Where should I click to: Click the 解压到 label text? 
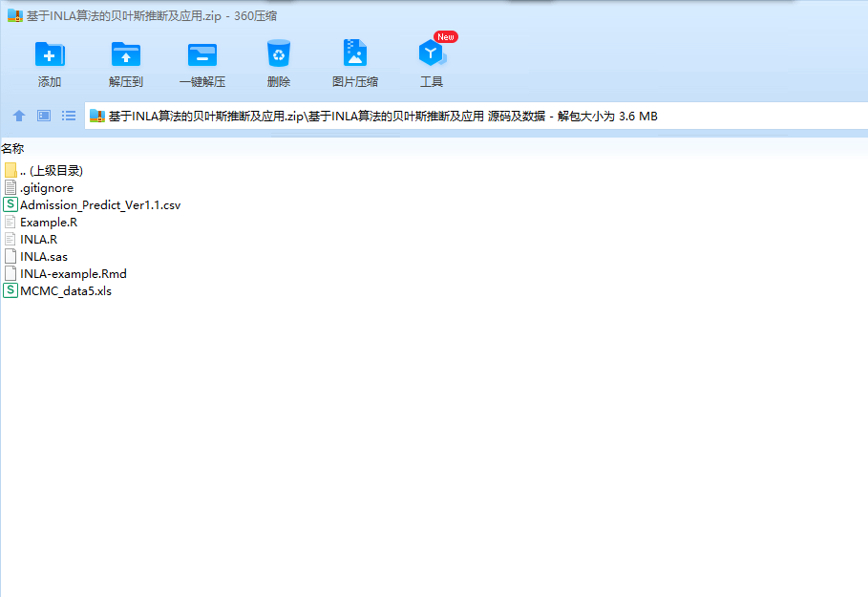[126, 82]
